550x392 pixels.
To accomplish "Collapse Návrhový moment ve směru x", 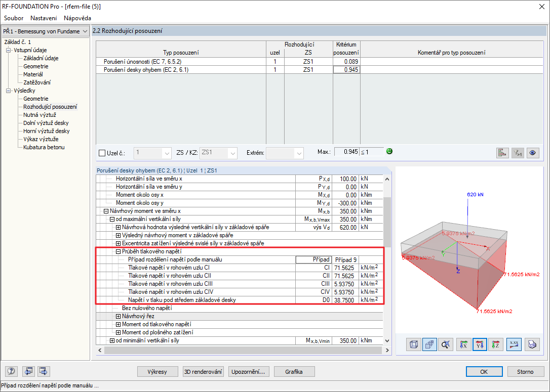I will (106, 211).
